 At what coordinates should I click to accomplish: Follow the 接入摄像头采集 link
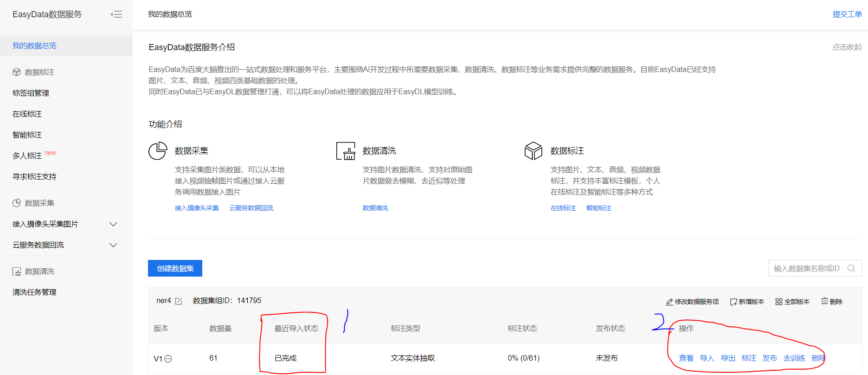(x=197, y=208)
